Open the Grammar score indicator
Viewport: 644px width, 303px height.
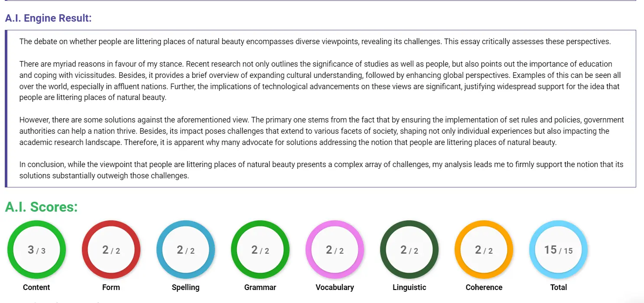260,250
